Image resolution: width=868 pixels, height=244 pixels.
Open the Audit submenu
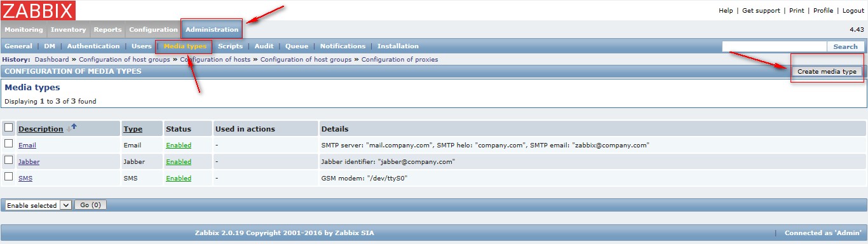point(264,46)
